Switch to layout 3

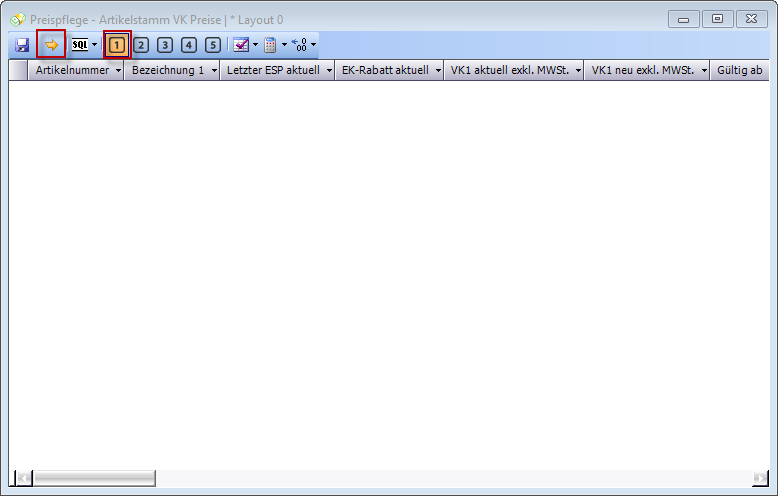[165, 45]
